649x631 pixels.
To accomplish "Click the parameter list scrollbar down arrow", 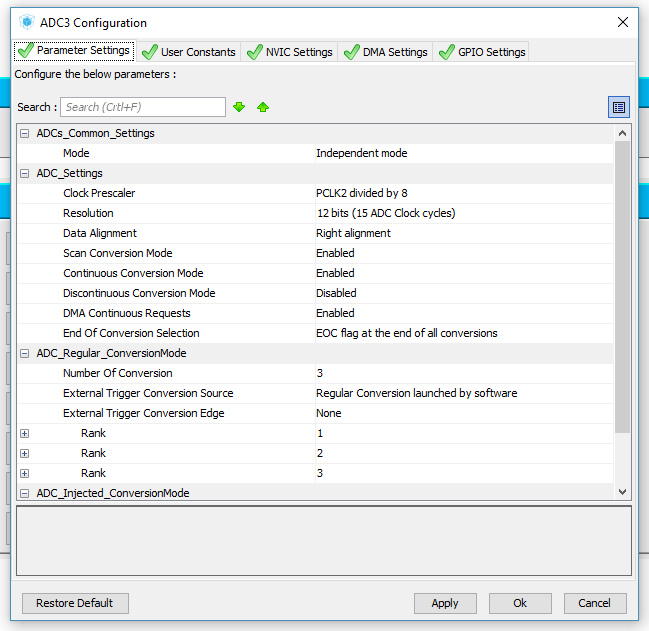I will [x=623, y=491].
